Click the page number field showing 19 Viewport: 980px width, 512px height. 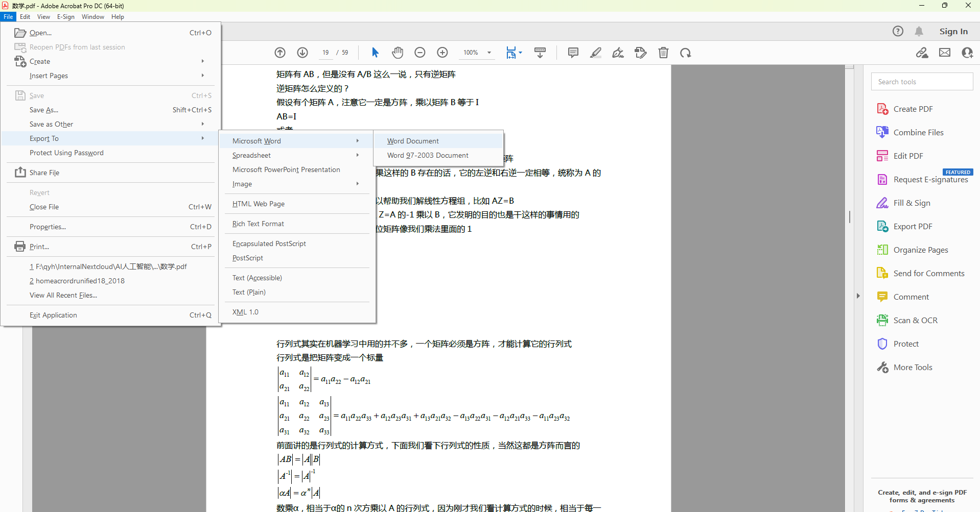(x=325, y=53)
